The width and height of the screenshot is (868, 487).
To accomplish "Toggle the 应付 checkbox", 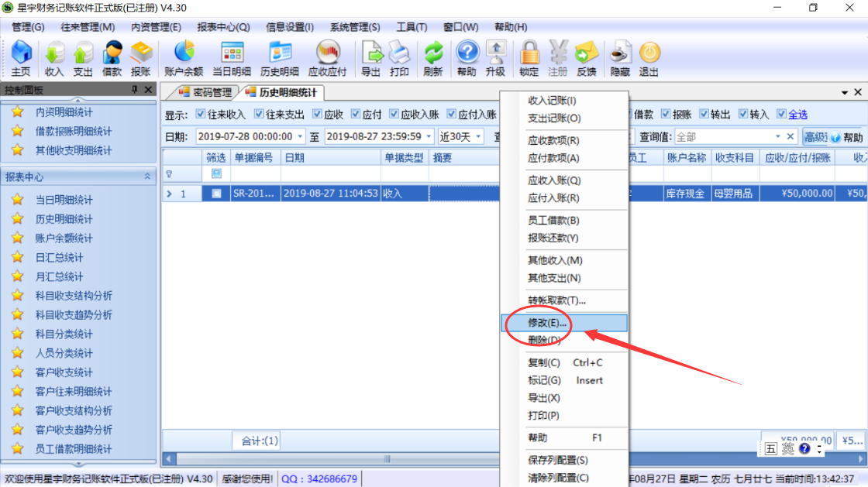I will tap(356, 114).
